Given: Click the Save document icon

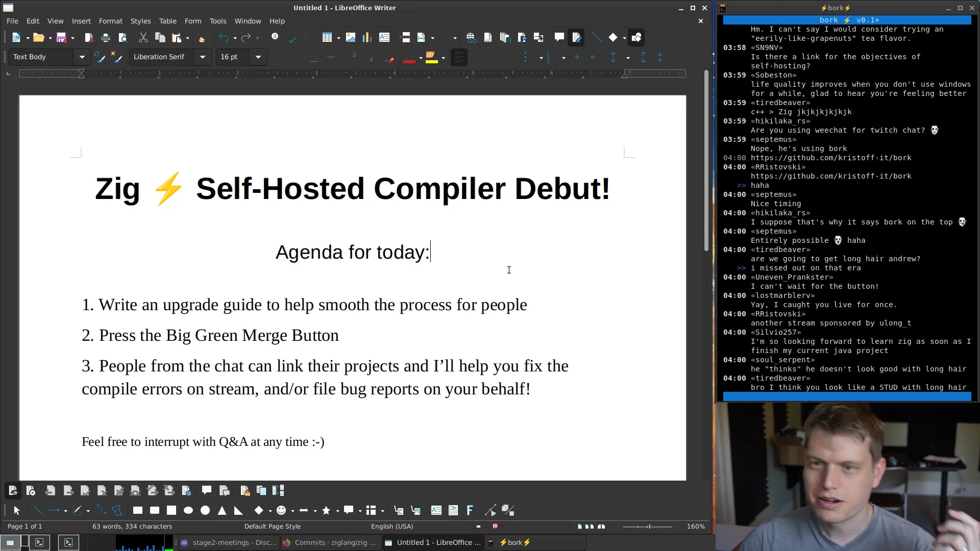Looking at the screenshot, I should coord(61,38).
